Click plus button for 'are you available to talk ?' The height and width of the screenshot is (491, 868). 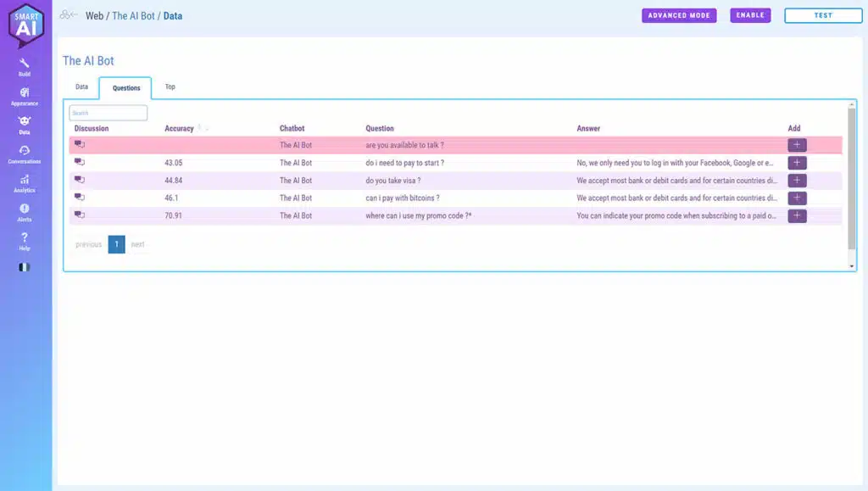(797, 145)
